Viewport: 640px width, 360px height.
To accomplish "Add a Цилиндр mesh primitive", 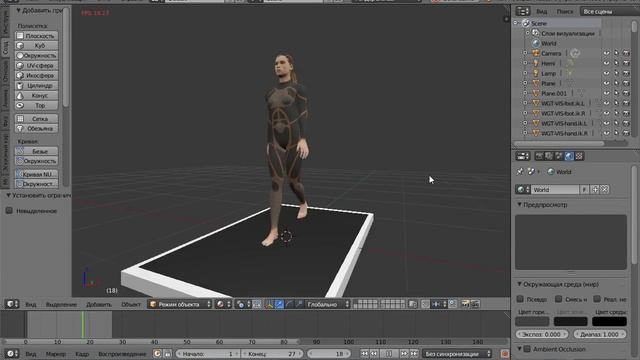I will tap(36, 85).
